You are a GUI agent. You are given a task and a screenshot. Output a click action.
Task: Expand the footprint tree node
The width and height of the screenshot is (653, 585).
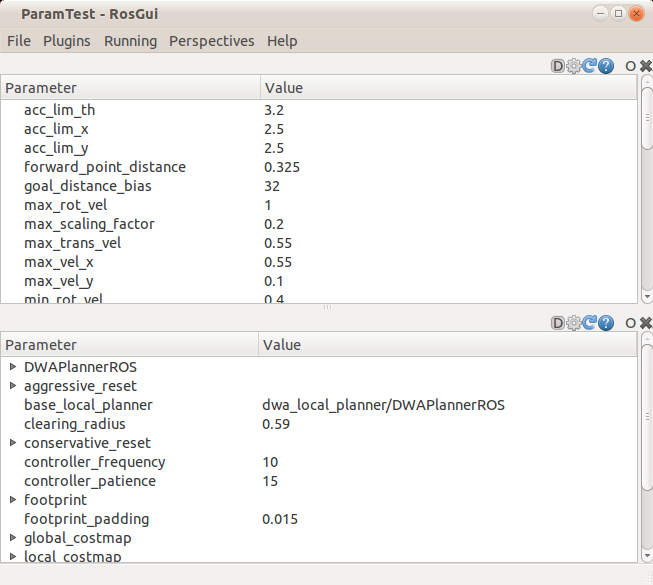coord(13,500)
